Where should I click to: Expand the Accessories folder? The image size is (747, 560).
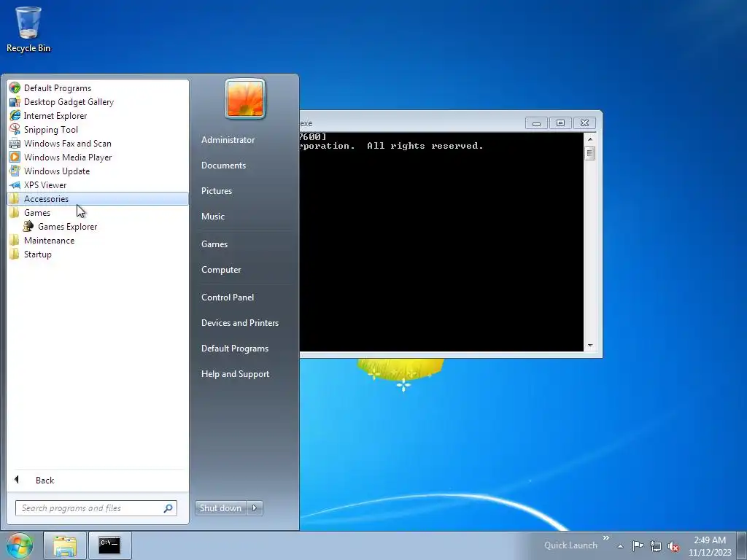click(98, 199)
